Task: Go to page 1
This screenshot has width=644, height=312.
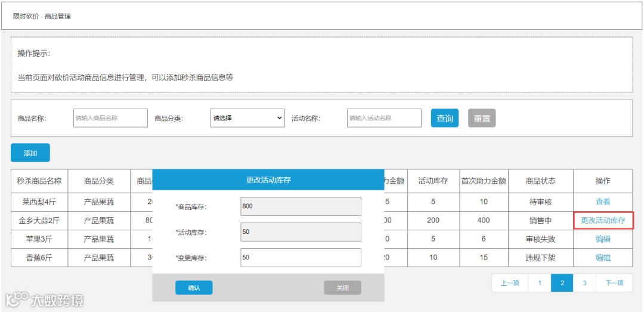Action: [x=539, y=283]
